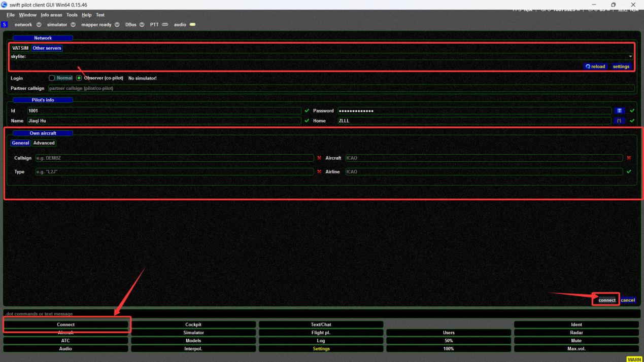Viewport: 644px width, 362px height.
Task: Click the red X beside Callsign field
Action: [x=319, y=158]
